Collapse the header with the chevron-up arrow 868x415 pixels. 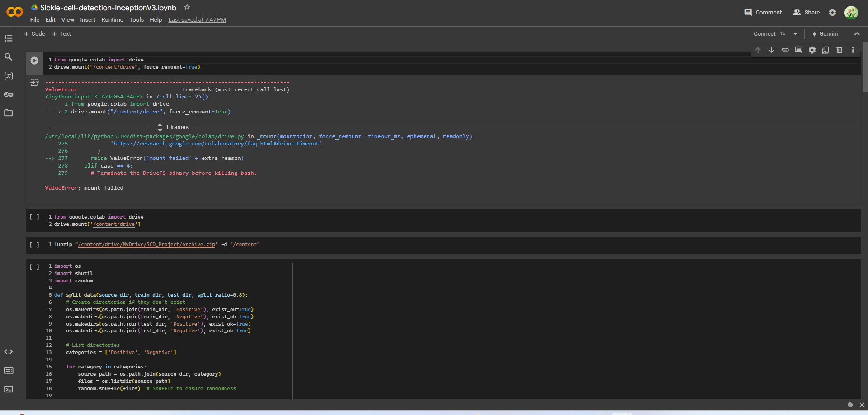pos(857,34)
